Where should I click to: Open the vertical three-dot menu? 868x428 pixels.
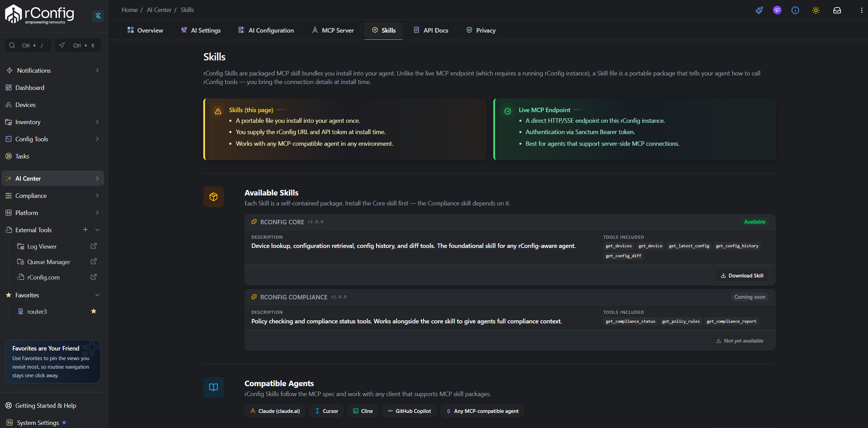click(861, 10)
